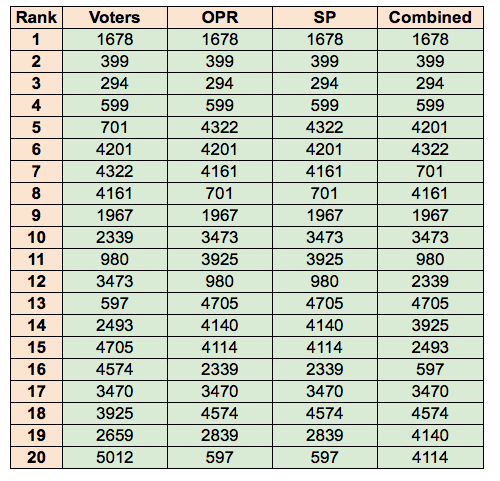Select the rank number 17 cell

pos(36,391)
